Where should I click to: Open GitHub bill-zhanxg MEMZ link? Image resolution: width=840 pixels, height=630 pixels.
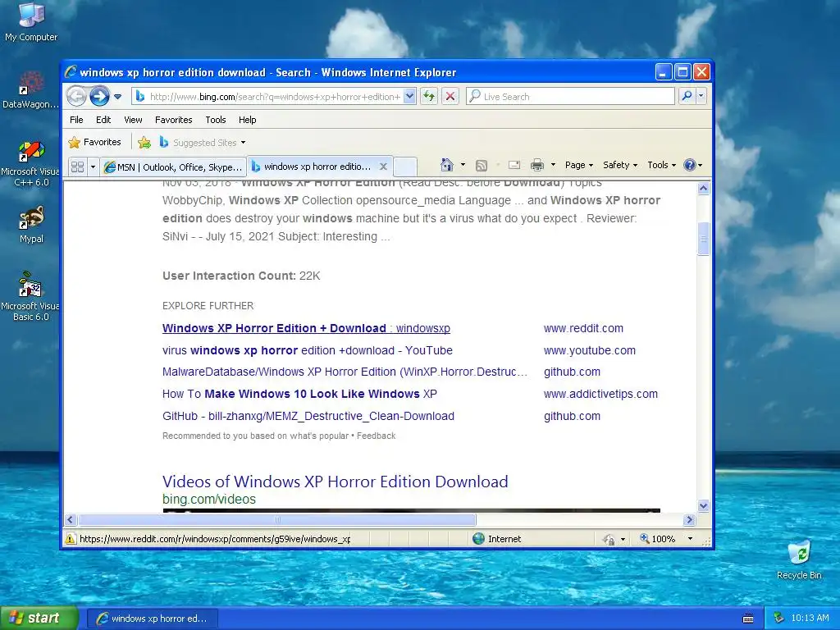tap(308, 416)
